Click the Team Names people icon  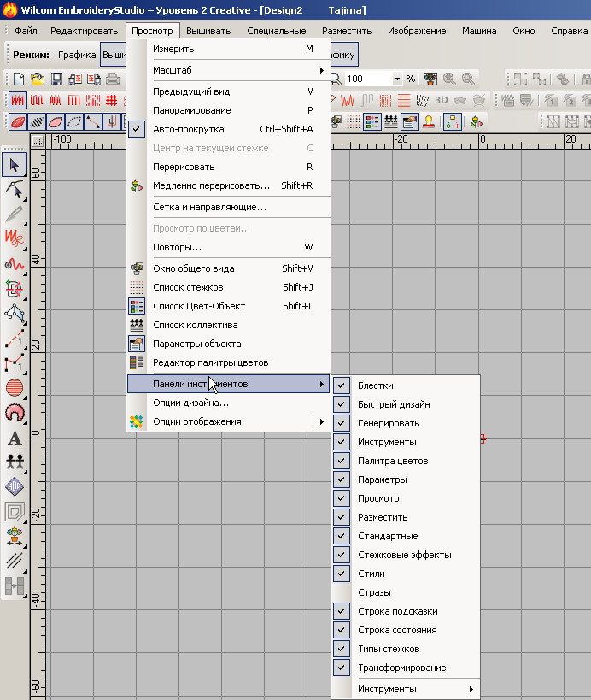[x=15, y=462]
